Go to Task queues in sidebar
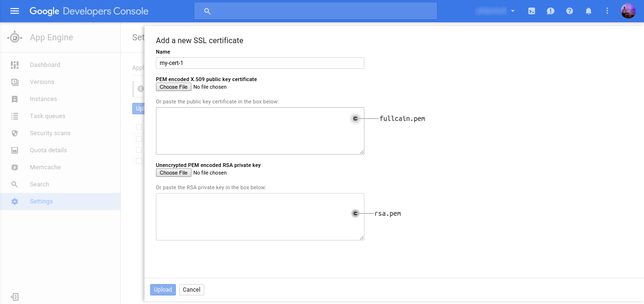The width and height of the screenshot is (644, 304). pyautogui.click(x=60, y=116)
